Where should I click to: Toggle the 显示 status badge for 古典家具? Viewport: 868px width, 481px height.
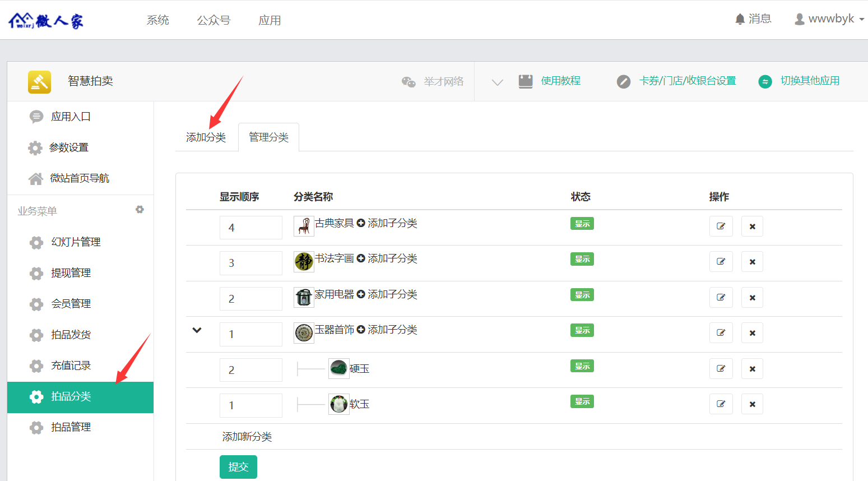coord(582,224)
